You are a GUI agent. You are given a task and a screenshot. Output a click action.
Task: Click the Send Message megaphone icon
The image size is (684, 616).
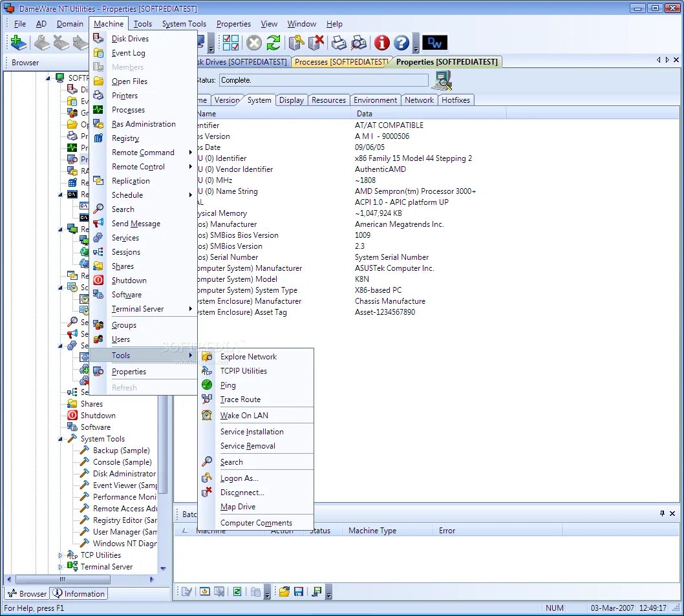pos(98,223)
